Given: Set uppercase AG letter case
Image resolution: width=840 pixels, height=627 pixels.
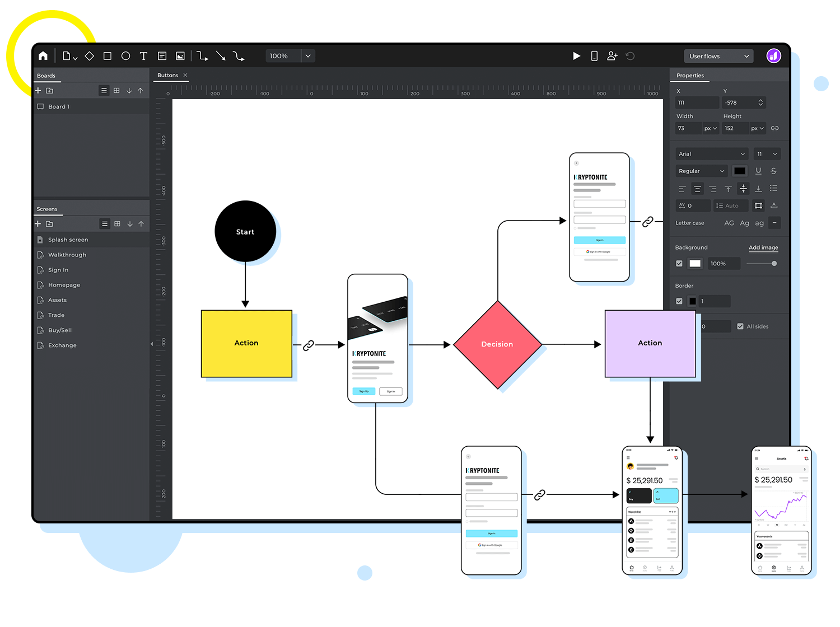Looking at the screenshot, I should 729,223.
